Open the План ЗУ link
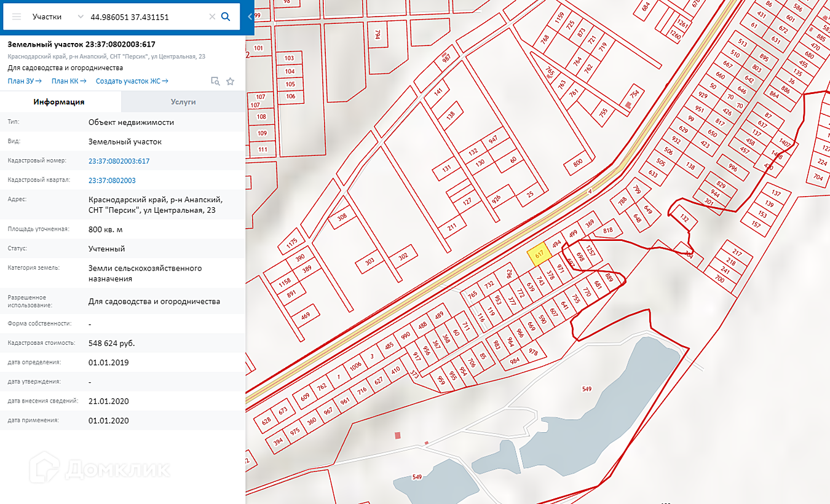 pyautogui.click(x=25, y=81)
